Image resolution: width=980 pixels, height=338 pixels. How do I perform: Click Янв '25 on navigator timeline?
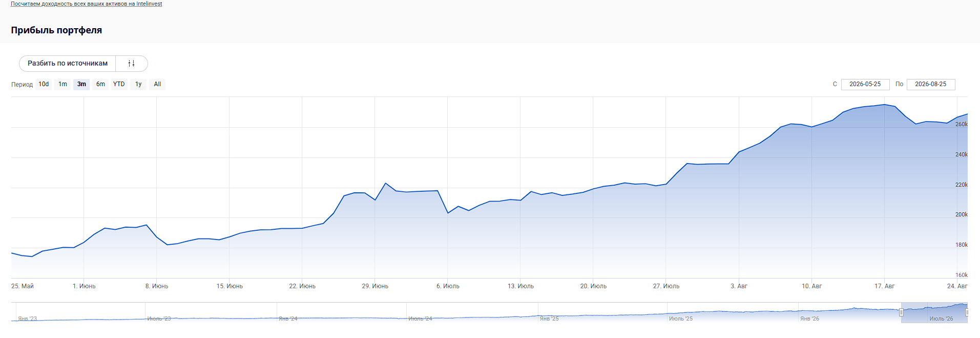click(549, 319)
